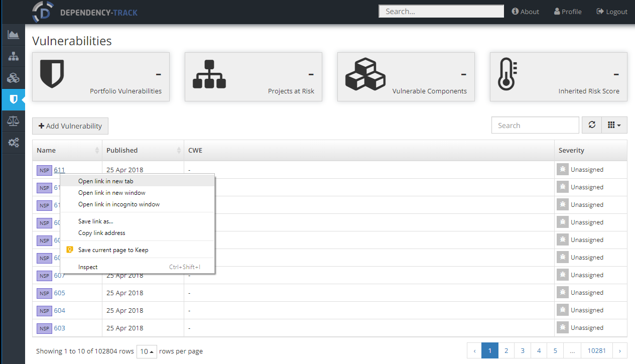Click the severity bug icon in 603 row
The height and width of the screenshot is (364, 635).
click(x=563, y=328)
